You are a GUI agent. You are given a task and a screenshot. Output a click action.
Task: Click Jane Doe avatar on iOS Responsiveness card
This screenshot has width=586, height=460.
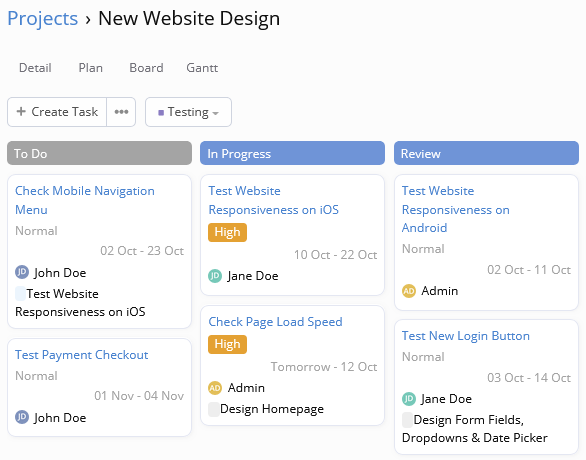215,276
